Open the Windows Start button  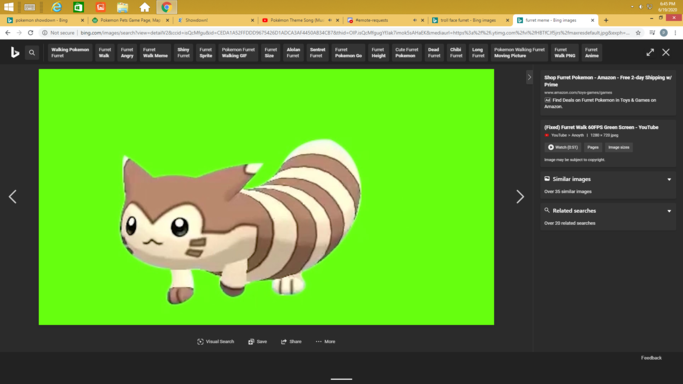click(x=9, y=7)
